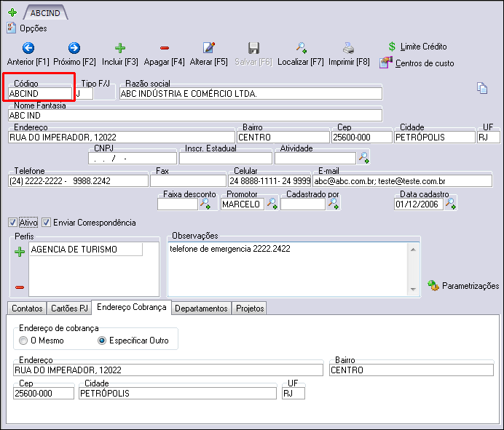504x430 pixels.
Task: Click Observações scrollbar down arrow
Action: (413, 290)
